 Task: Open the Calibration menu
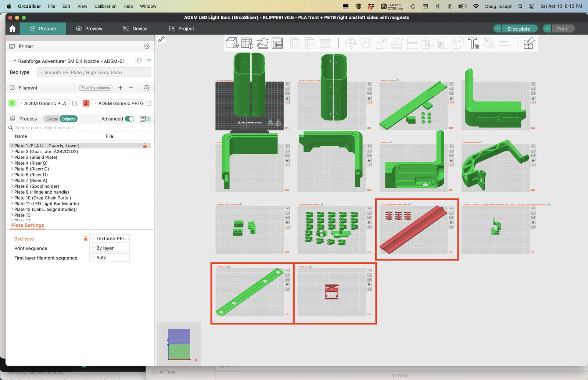(105, 6)
